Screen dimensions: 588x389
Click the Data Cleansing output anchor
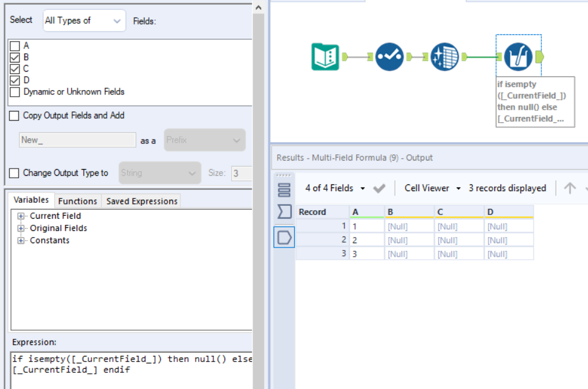click(465, 57)
